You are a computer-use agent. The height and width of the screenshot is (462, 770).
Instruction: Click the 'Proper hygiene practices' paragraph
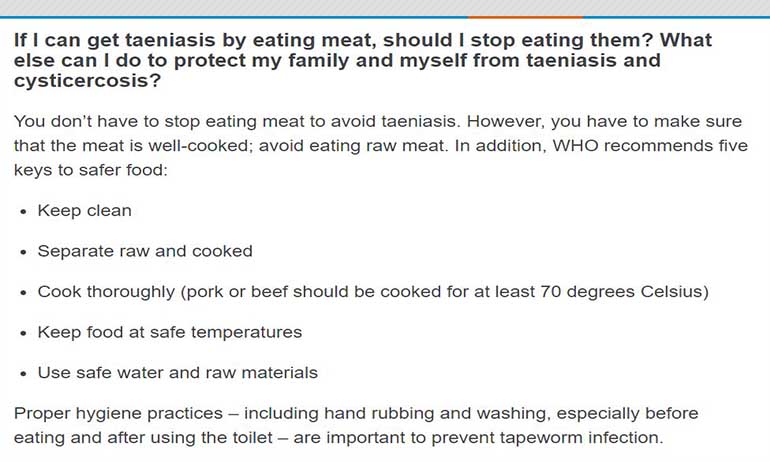(356, 425)
